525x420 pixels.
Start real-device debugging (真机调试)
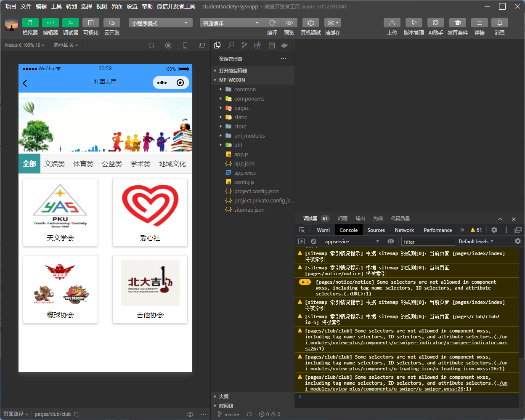tap(311, 23)
